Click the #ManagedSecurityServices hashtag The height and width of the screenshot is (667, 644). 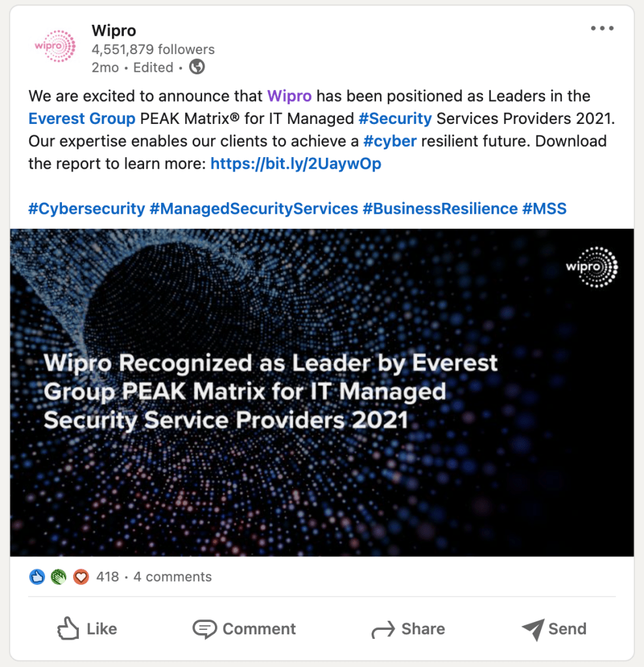coord(254,209)
